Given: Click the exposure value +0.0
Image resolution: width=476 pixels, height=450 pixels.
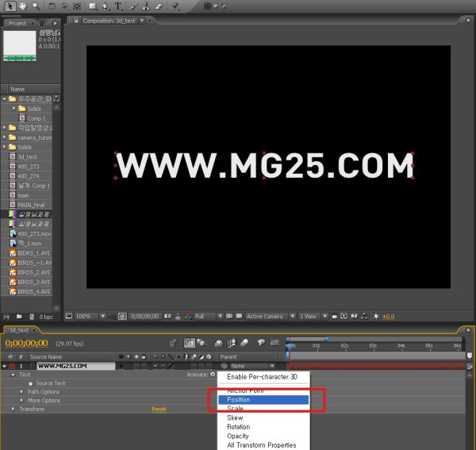Looking at the screenshot, I should click(x=388, y=317).
